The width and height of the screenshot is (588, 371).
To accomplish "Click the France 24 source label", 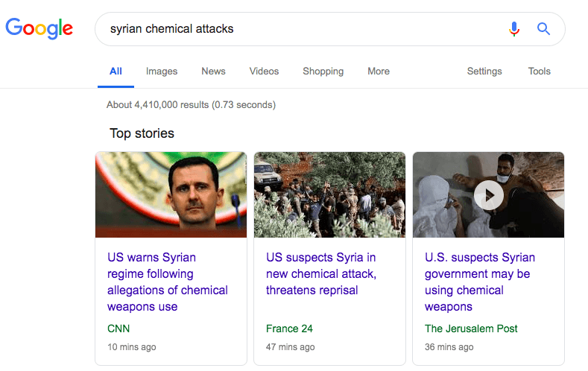I will (288, 329).
